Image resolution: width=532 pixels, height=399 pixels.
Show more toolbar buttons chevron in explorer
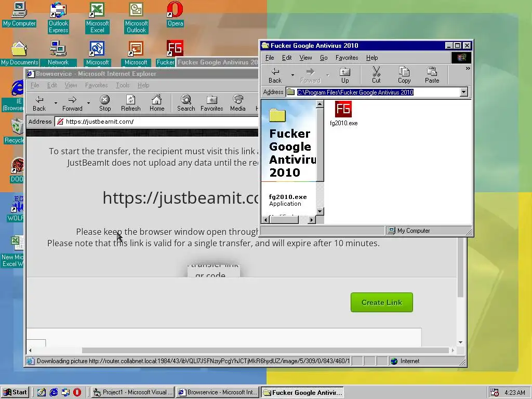click(x=468, y=69)
